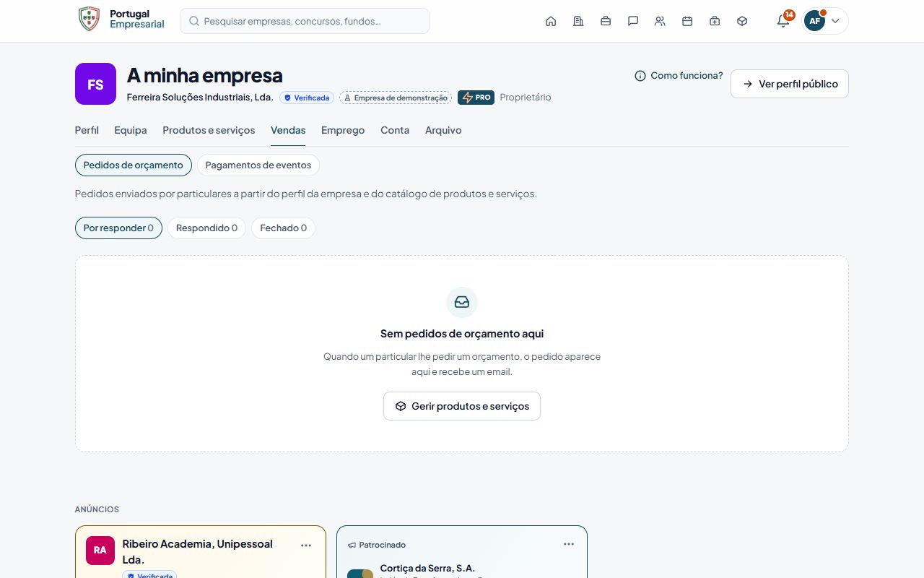Click Cortiça da Serra, S.A. ad title
Image resolution: width=924 pixels, height=578 pixels.
point(427,568)
